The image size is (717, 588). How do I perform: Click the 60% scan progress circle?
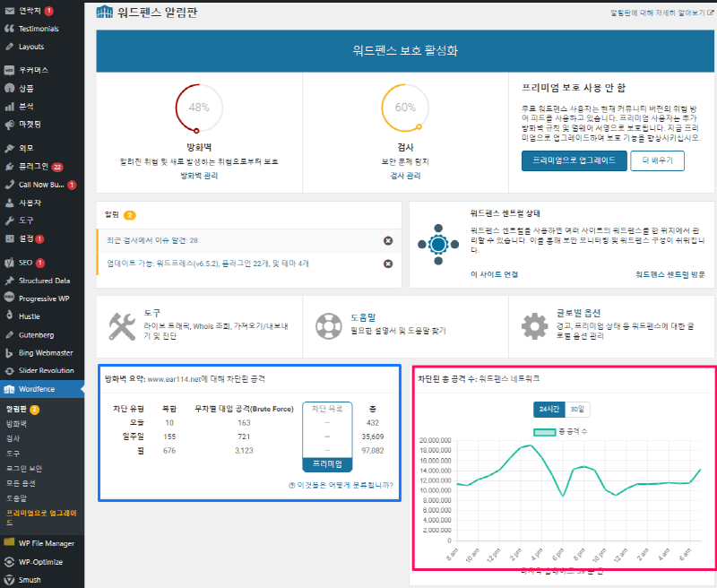[x=405, y=108]
